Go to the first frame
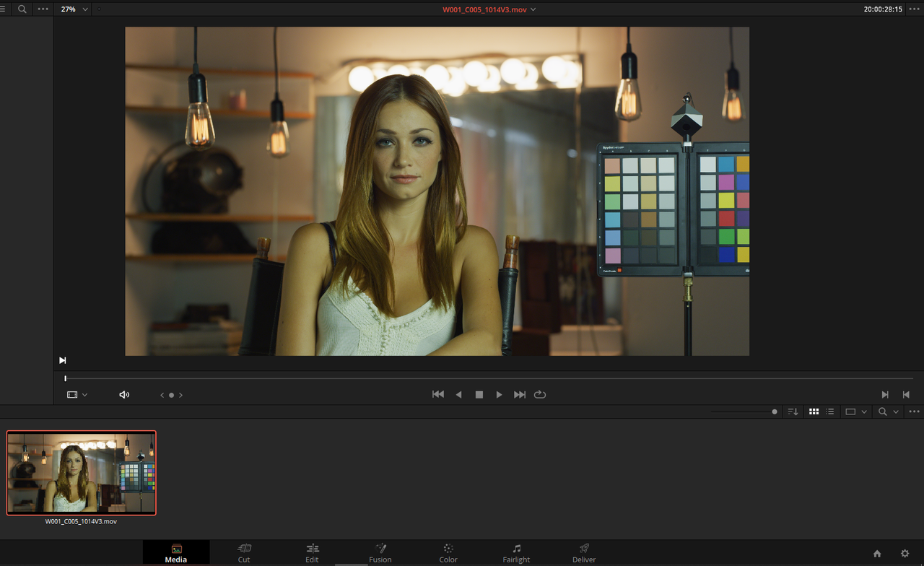924x566 pixels. 437,395
